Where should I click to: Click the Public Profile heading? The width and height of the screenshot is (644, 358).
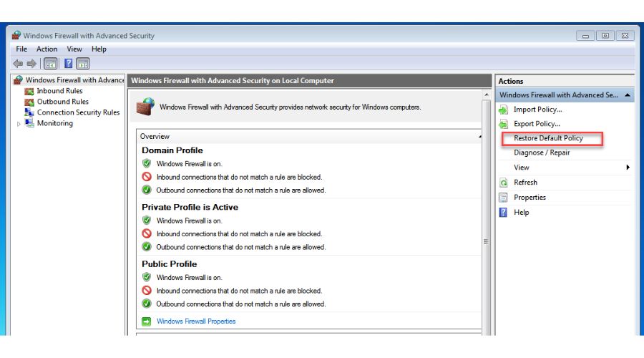(x=169, y=264)
